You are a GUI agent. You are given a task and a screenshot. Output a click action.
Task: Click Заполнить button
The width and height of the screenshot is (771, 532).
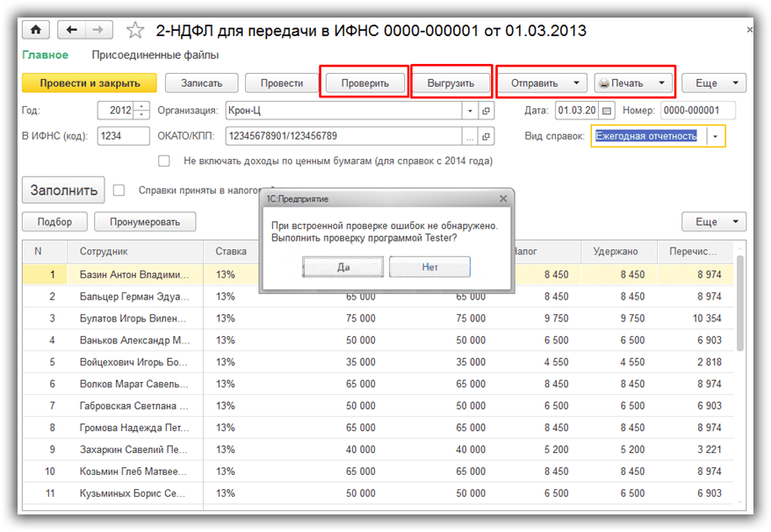click(63, 190)
